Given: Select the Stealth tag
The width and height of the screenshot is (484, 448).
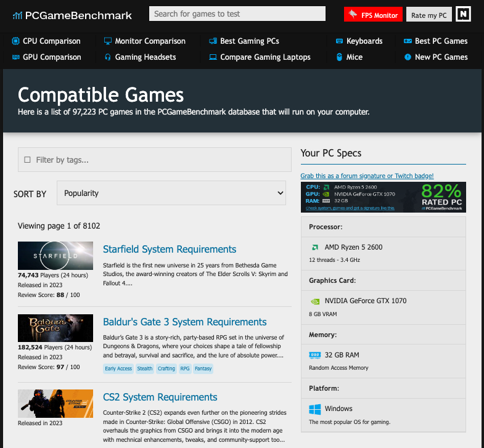Looking at the screenshot, I should click(145, 369).
